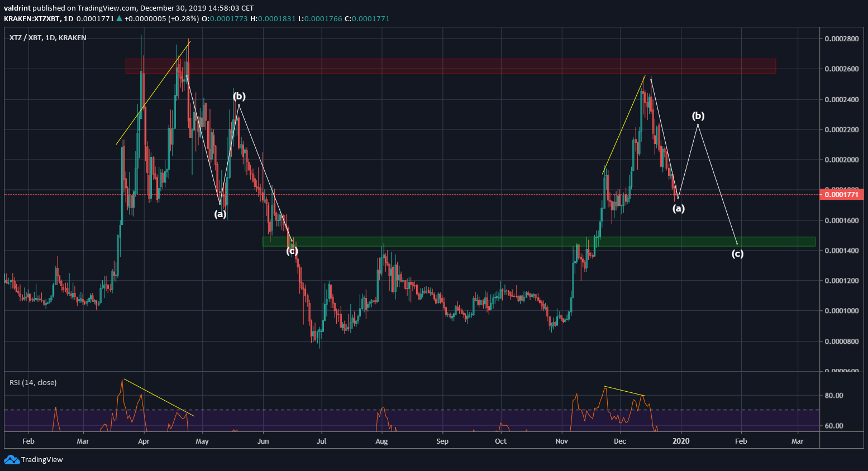Click the 0.0001000 price axis label
Screen dimensions: 868x471
(842, 311)
